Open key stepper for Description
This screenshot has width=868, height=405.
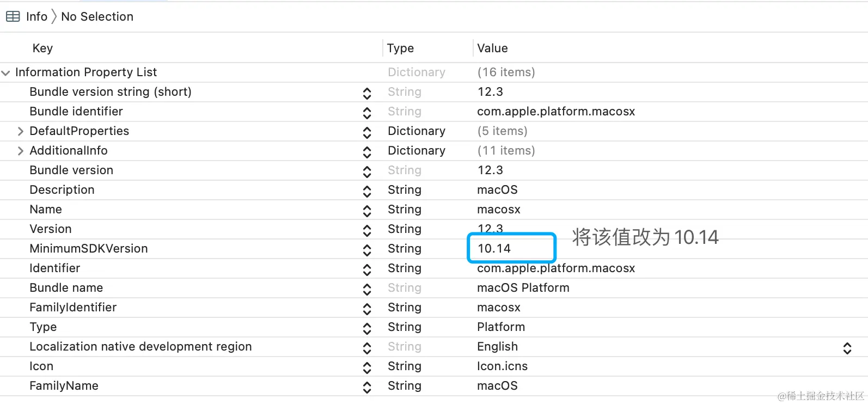click(367, 191)
